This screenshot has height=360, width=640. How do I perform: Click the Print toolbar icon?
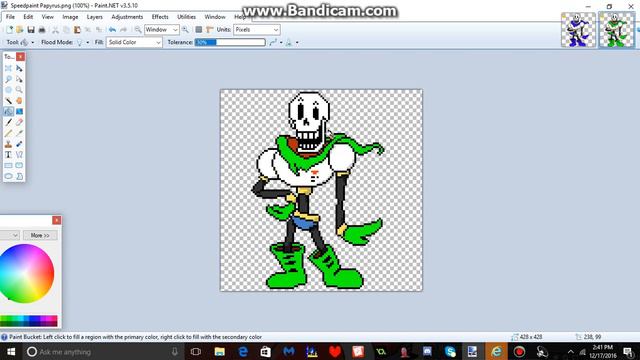(42, 29)
